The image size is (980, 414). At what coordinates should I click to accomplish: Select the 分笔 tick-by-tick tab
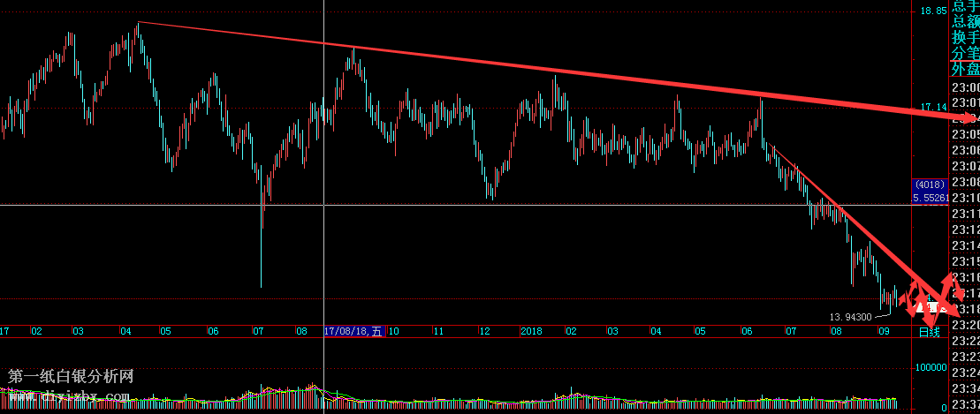click(x=965, y=54)
